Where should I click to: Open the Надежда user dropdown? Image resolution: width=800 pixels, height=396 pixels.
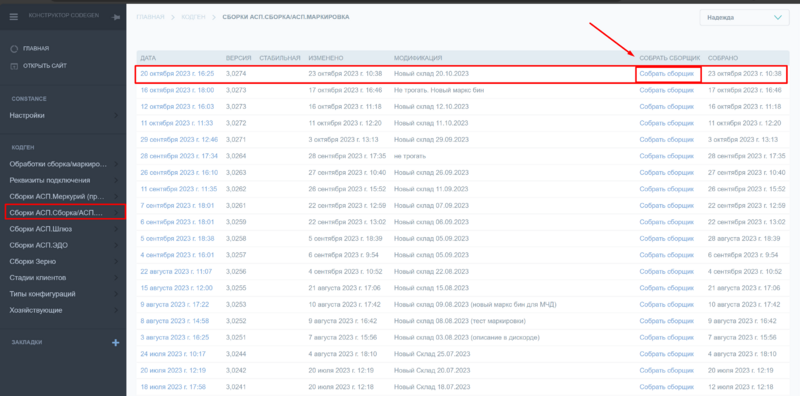click(x=744, y=17)
